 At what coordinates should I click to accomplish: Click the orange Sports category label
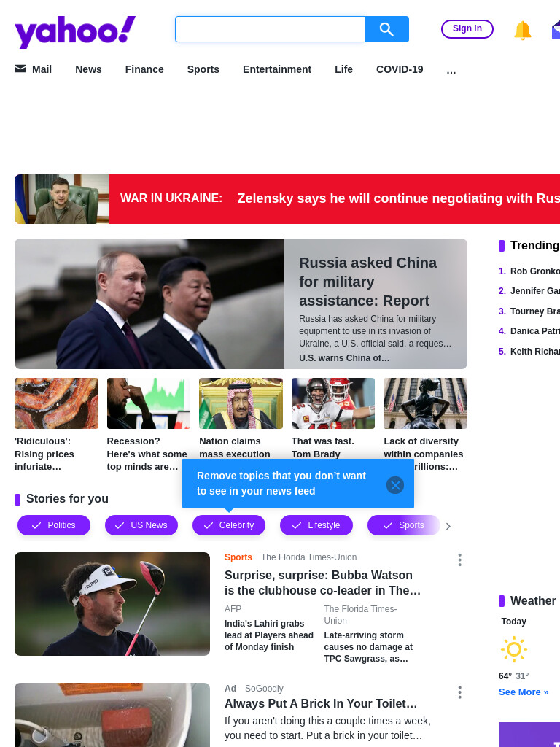[x=238, y=557]
